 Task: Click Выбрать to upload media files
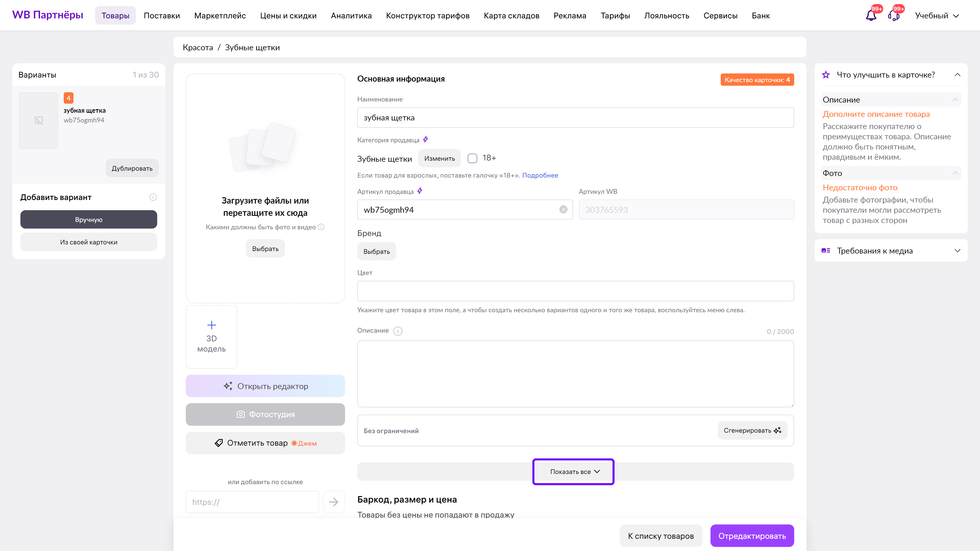click(265, 248)
